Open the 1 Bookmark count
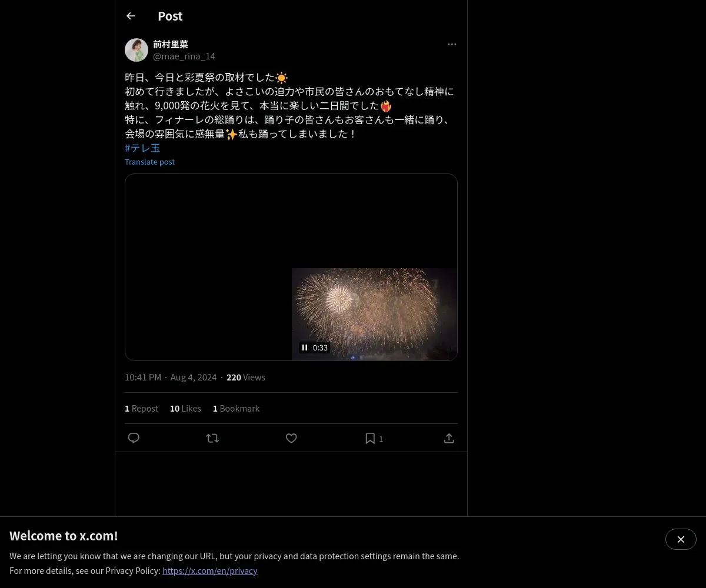This screenshot has height=588, width=706. (236, 408)
